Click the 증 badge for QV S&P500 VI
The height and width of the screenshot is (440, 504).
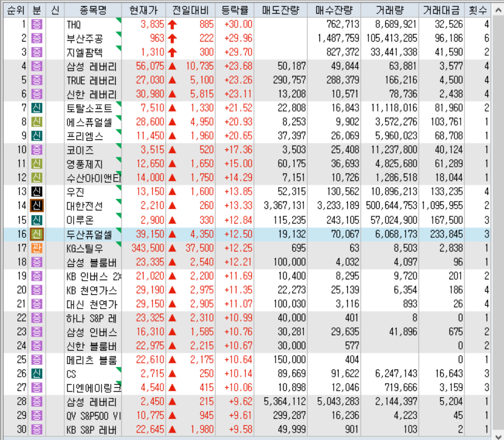point(37,416)
